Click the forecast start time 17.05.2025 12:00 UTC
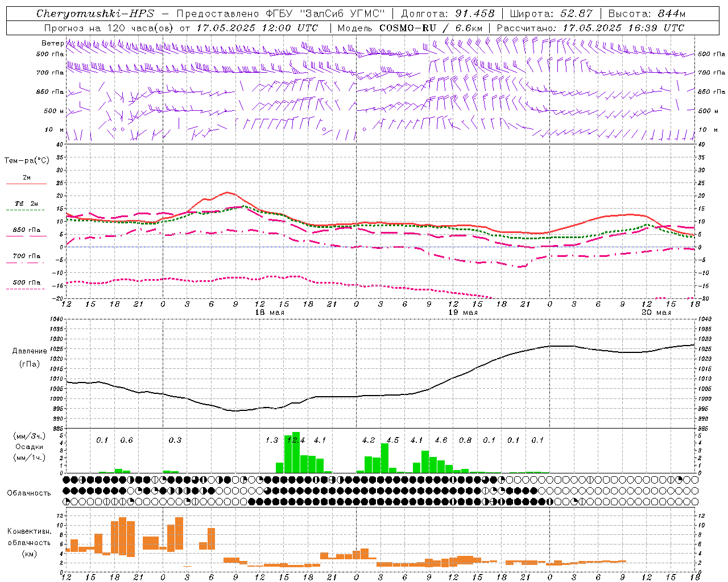The width and height of the screenshot is (728, 582). click(x=258, y=28)
